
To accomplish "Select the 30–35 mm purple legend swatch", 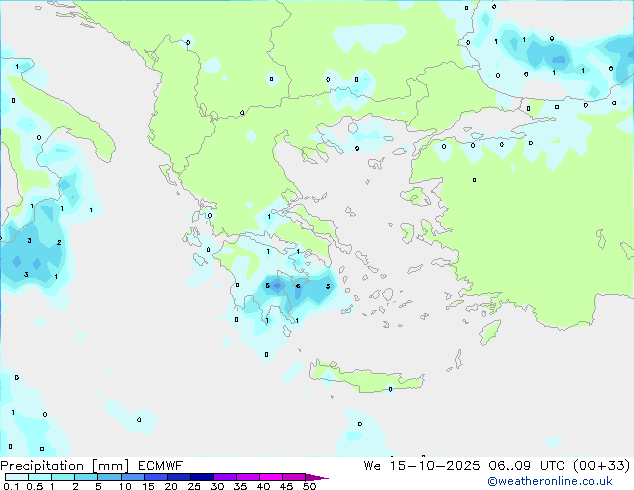I will 225,477.
